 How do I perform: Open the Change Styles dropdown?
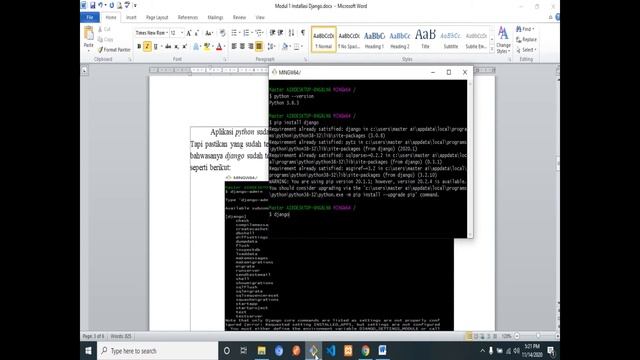(x=503, y=40)
